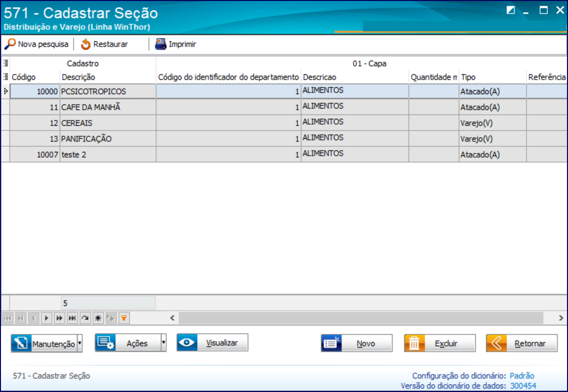This screenshot has height=392, width=568.
Task: Go to first record navigator button
Action: click(x=8, y=318)
